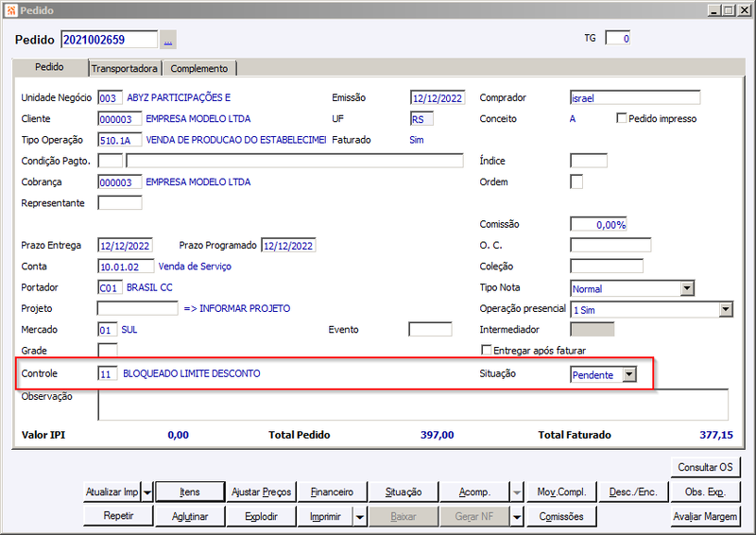Screen dimensions: 756x535
Task: Click the Imprimir button
Action: point(326,517)
